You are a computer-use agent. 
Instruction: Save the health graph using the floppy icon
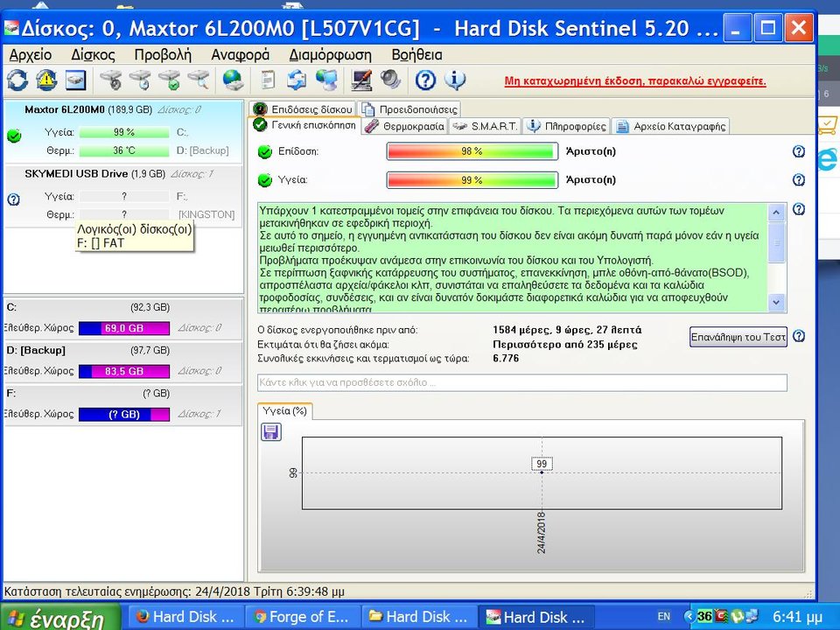(x=271, y=431)
